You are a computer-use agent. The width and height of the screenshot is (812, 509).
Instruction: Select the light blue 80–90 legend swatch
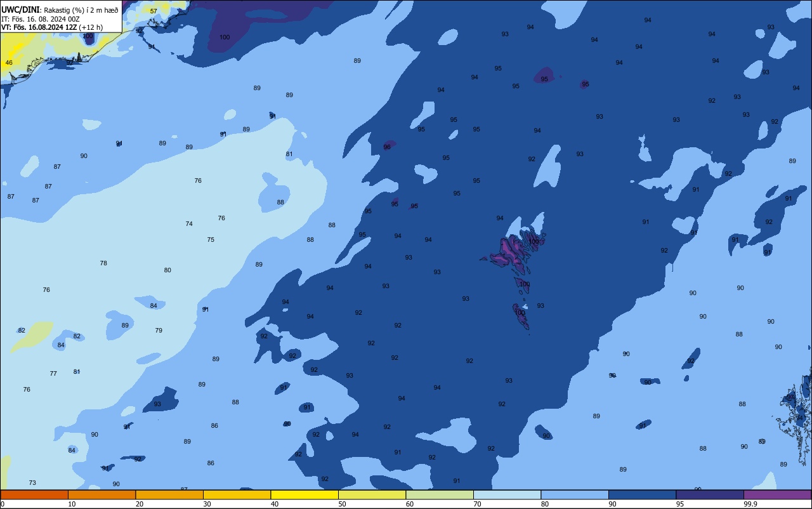click(575, 494)
